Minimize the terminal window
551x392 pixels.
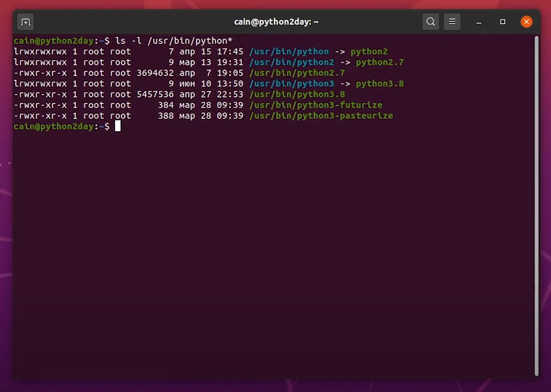pyautogui.click(x=478, y=22)
